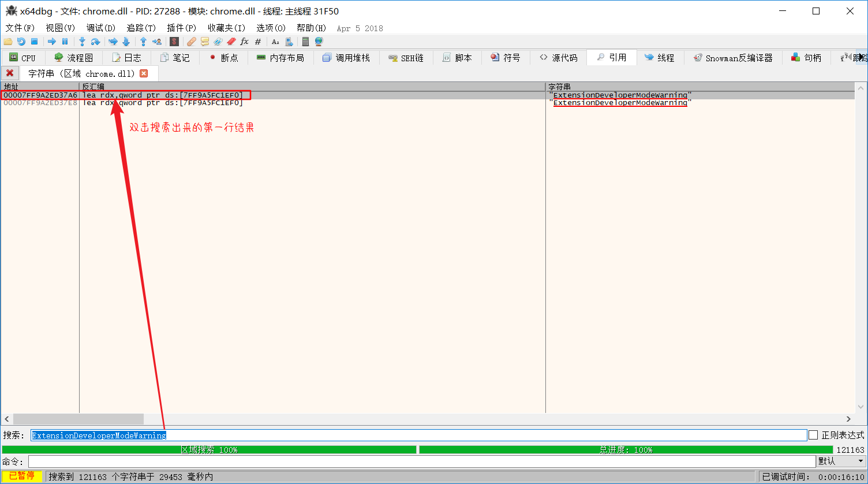
Task: Open the 默认 command type dropdown
Action: coord(841,461)
